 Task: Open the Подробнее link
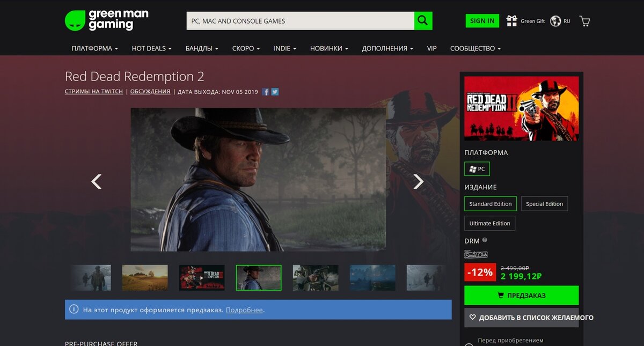[244, 310]
